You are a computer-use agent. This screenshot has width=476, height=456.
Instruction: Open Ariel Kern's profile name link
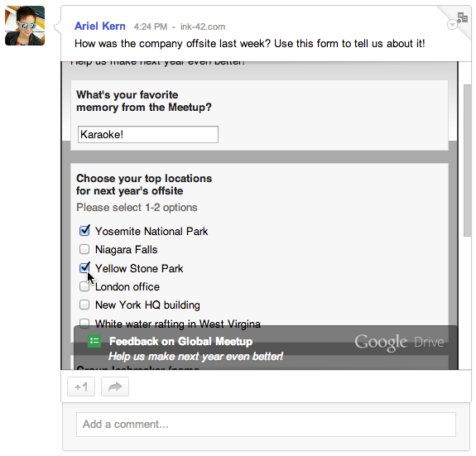pos(100,26)
